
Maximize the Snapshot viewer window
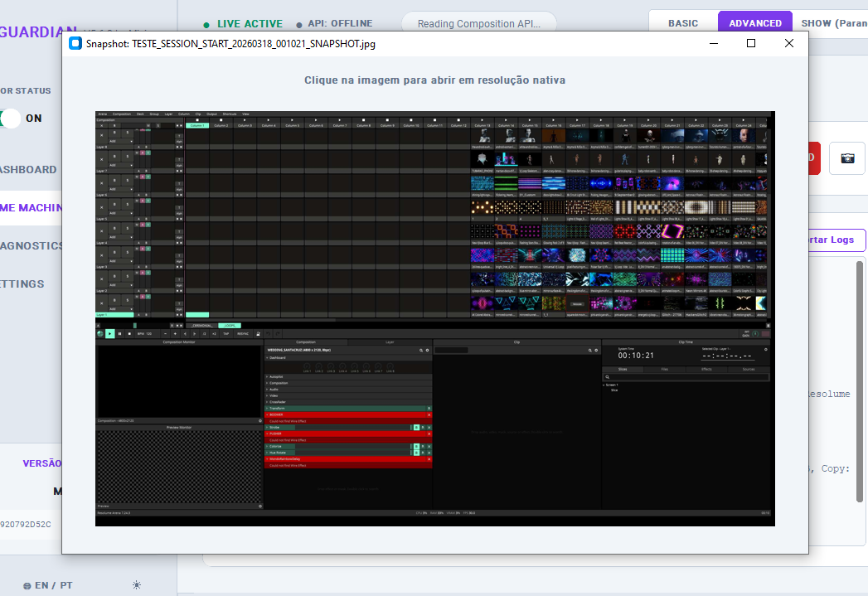(751, 43)
